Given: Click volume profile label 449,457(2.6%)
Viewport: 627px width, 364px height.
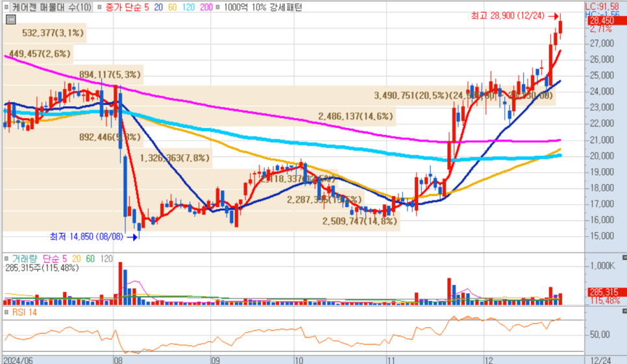Looking at the screenshot, I should (x=40, y=54).
